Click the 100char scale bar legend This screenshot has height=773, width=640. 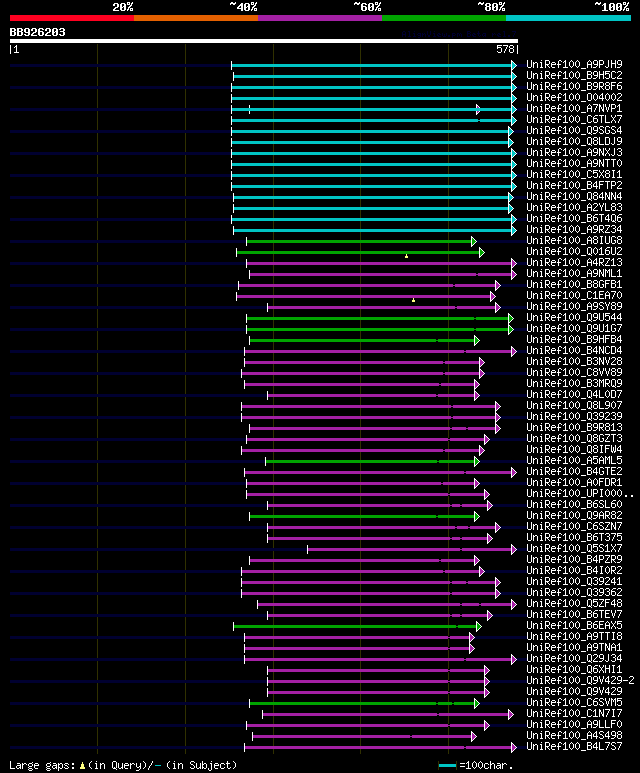point(476,765)
